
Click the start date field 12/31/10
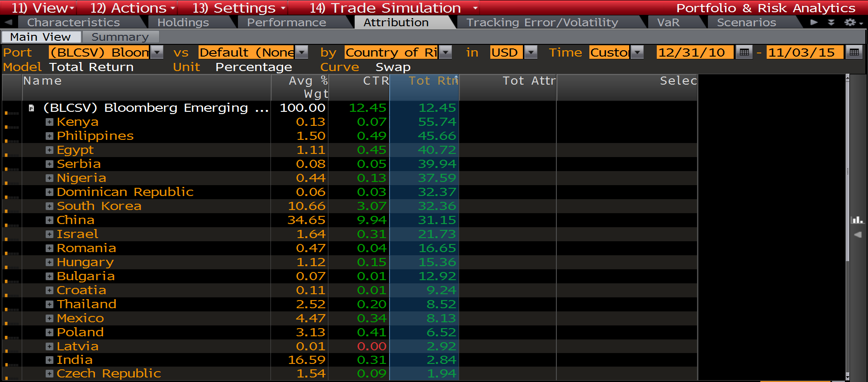tap(695, 53)
